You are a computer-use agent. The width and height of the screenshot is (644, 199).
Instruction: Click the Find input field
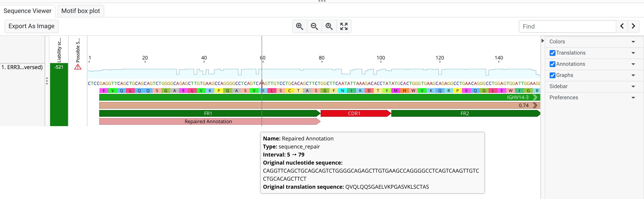pos(567,27)
